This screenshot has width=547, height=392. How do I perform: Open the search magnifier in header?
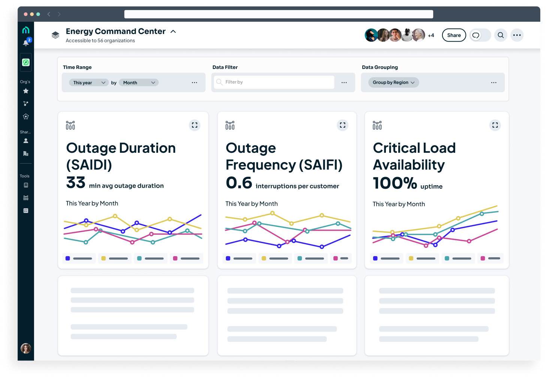501,35
